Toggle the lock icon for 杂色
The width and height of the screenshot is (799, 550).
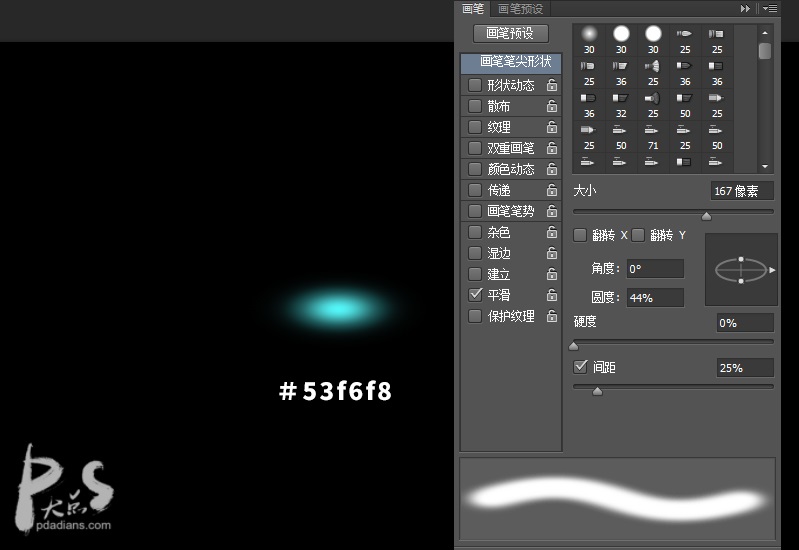pos(552,232)
